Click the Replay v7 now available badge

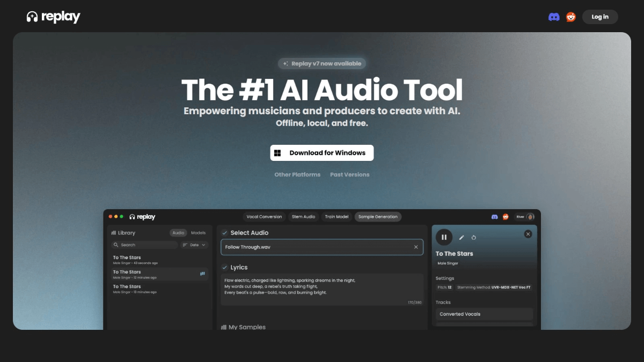coord(322,64)
